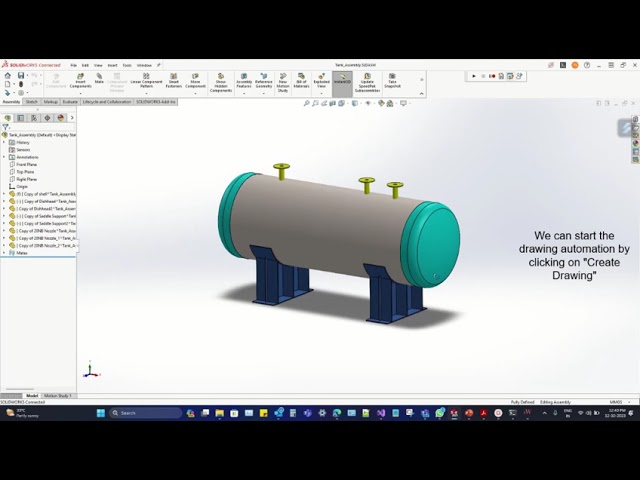Screen dimensions: 640x480
Task: Click Update SpeedPak Subassemblies
Action: (367, 83)
